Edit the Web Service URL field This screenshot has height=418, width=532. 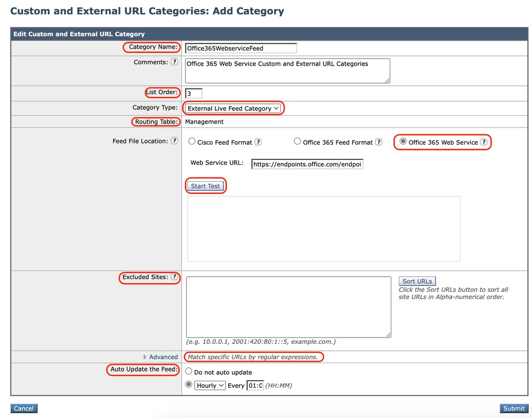(307, 164)
